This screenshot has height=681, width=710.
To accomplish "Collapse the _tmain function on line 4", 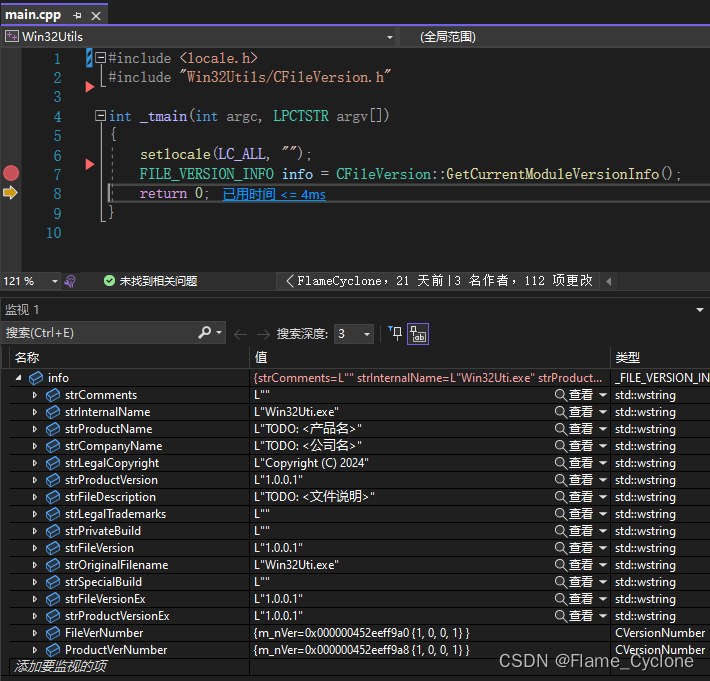I will [x=101, y=115].
